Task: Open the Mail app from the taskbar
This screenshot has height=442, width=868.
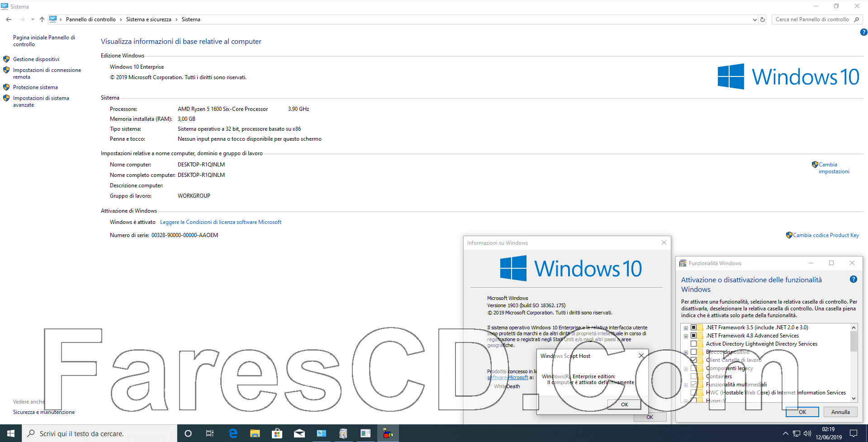Action: [x=299, y=433]
